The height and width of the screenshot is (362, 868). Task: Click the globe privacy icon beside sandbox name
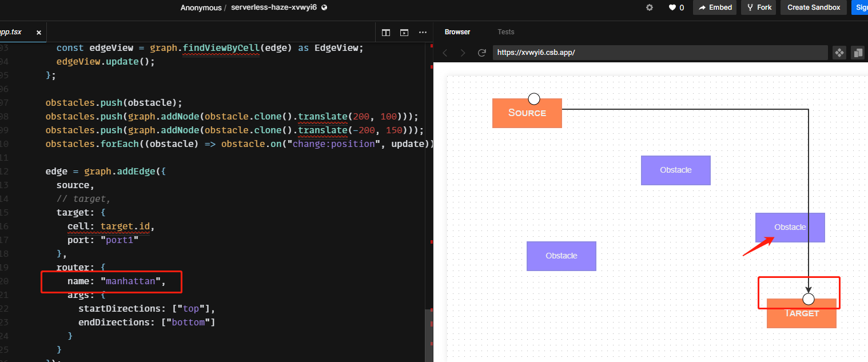pos(324,7)
